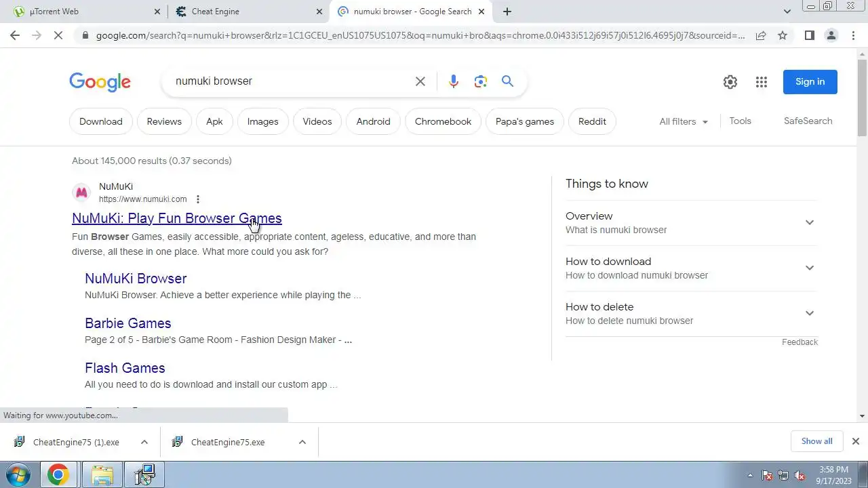
Task: Open the Flash Games sitelink
Action: tap(125, 368)
